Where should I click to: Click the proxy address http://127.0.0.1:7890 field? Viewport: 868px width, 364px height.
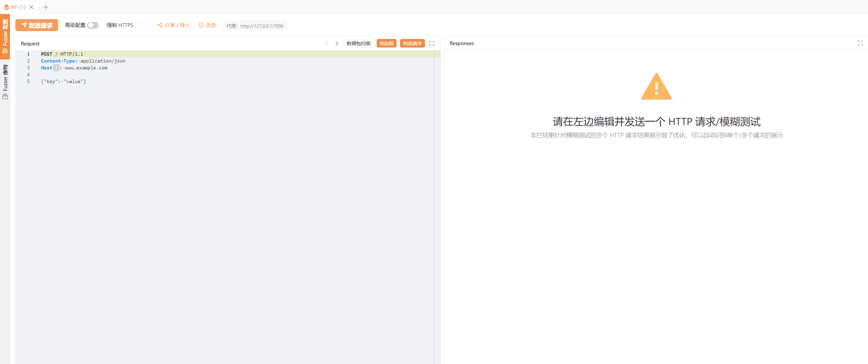click(x=261, y=26)
